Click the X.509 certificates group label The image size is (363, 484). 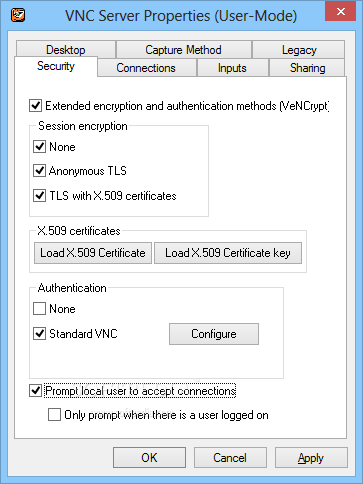pos(79,231)
